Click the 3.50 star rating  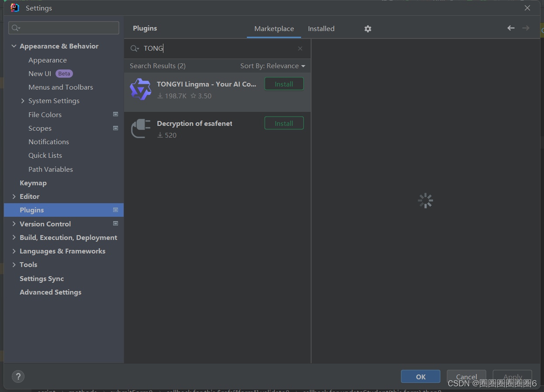click(x=201, y=96)
